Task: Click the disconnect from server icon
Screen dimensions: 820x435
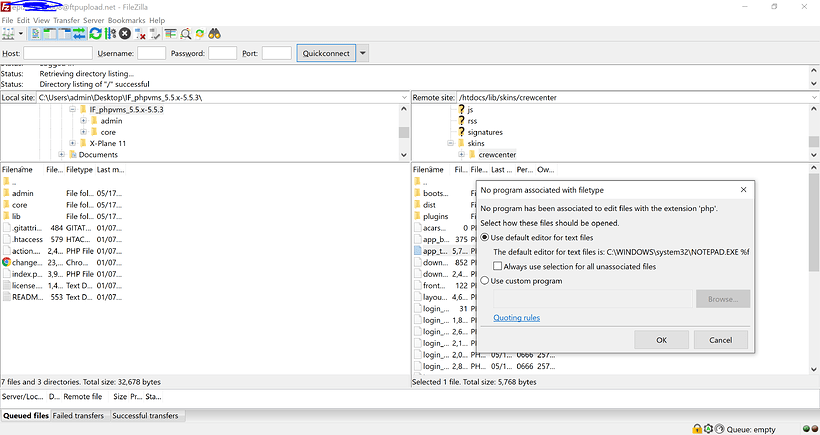Action: (139, 34)
